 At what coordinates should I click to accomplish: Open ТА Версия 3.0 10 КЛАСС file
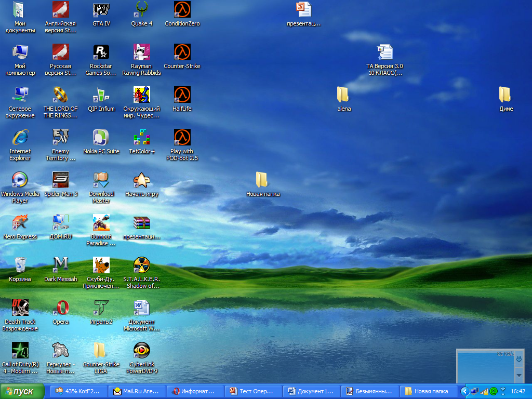tap(385, 60)
